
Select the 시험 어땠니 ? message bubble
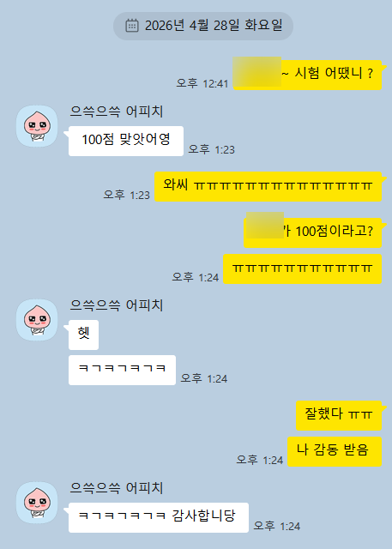pyautogui.click(x=307, y=75)
